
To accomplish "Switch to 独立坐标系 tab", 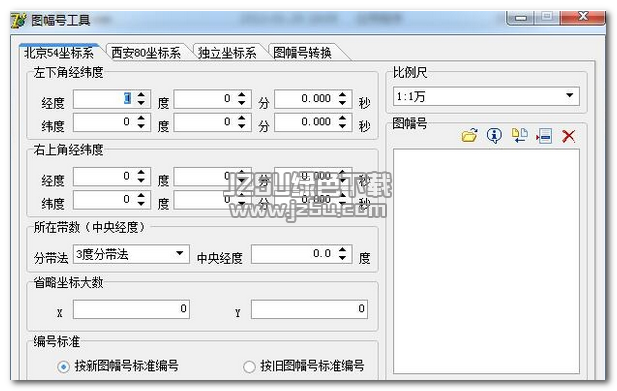I will coord(227,52).
